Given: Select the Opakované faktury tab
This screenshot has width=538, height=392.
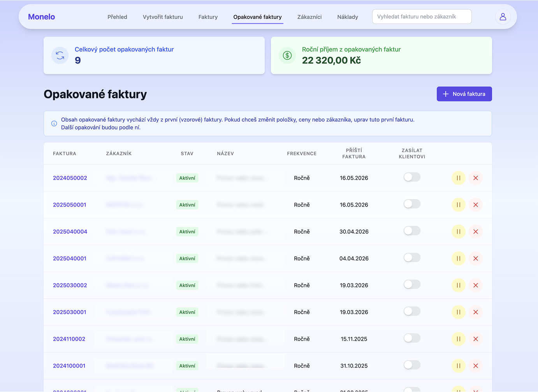Looking at the screenshot, I should click(257, 17).
